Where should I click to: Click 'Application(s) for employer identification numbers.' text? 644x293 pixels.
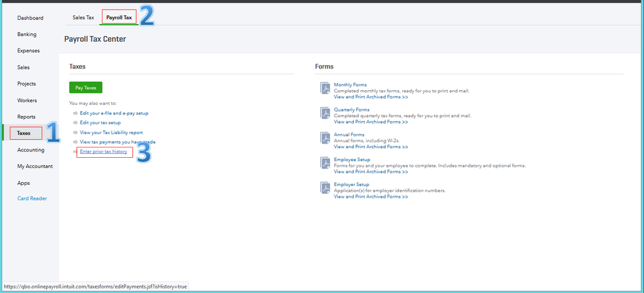click(390, 191)
